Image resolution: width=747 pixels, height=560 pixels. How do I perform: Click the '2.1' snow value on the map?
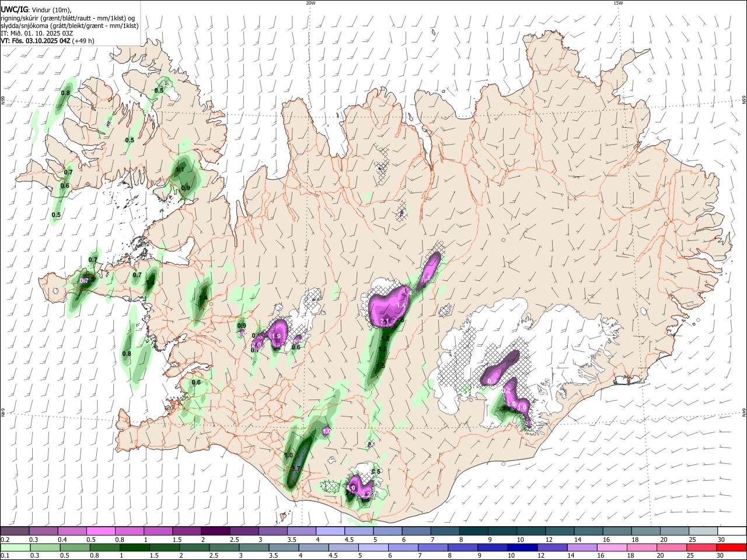coord(385,321)
